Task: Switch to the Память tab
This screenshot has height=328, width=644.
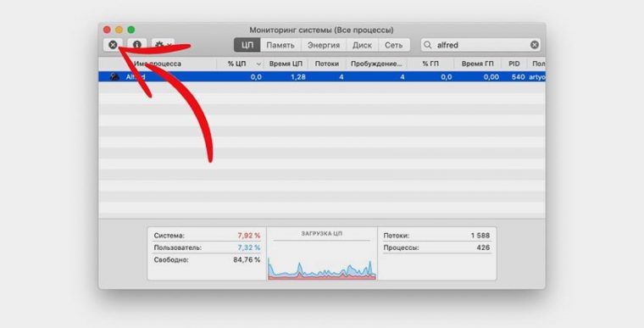Action: [280, 45]
